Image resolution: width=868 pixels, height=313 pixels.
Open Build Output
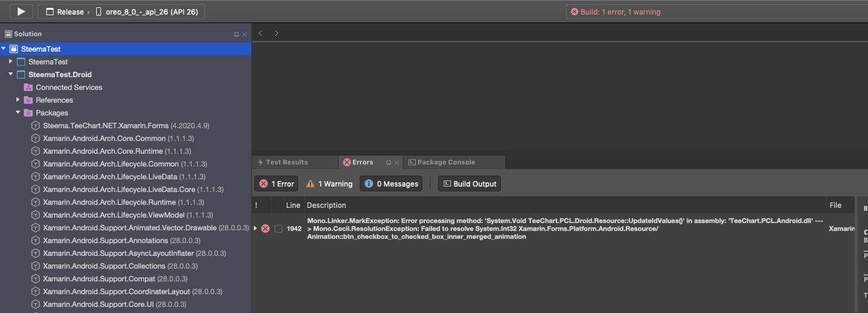coord(469,184)
